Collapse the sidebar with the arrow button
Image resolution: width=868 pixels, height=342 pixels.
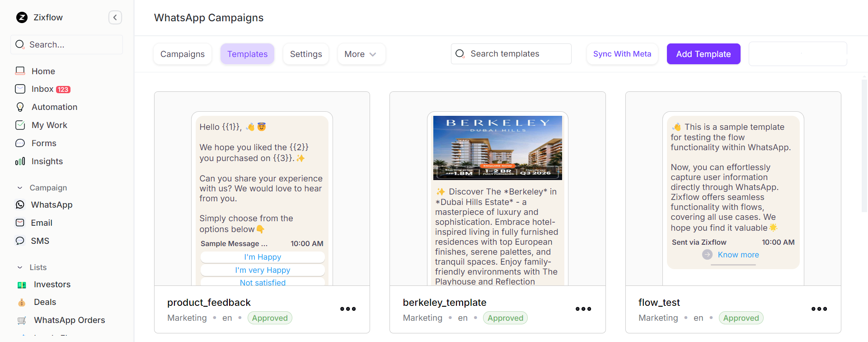115,18
